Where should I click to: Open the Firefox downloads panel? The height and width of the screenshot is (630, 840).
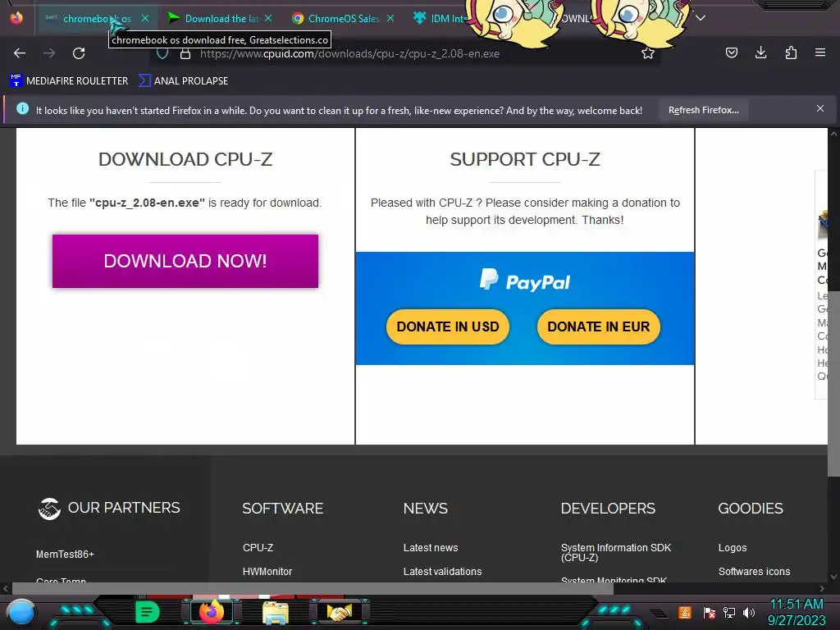(x=760, y=52)
